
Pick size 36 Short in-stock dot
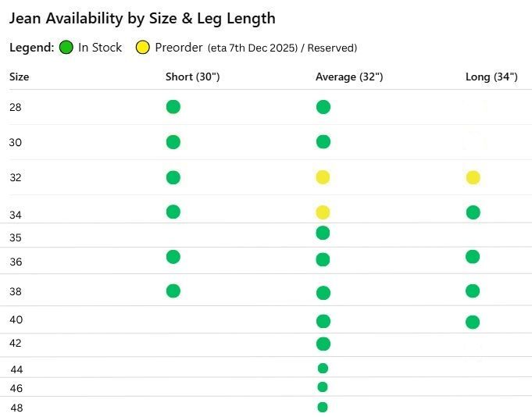[x=173, y=257]
